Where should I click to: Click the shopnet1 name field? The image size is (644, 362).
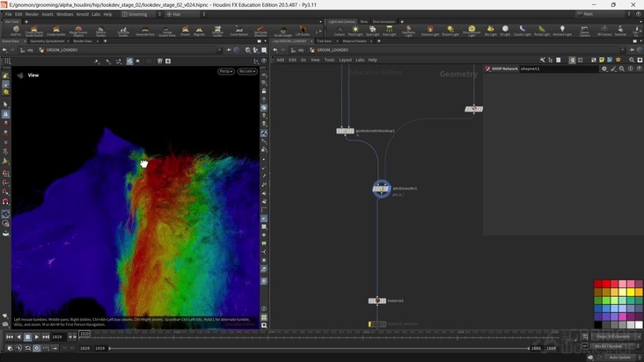(559, 69)
